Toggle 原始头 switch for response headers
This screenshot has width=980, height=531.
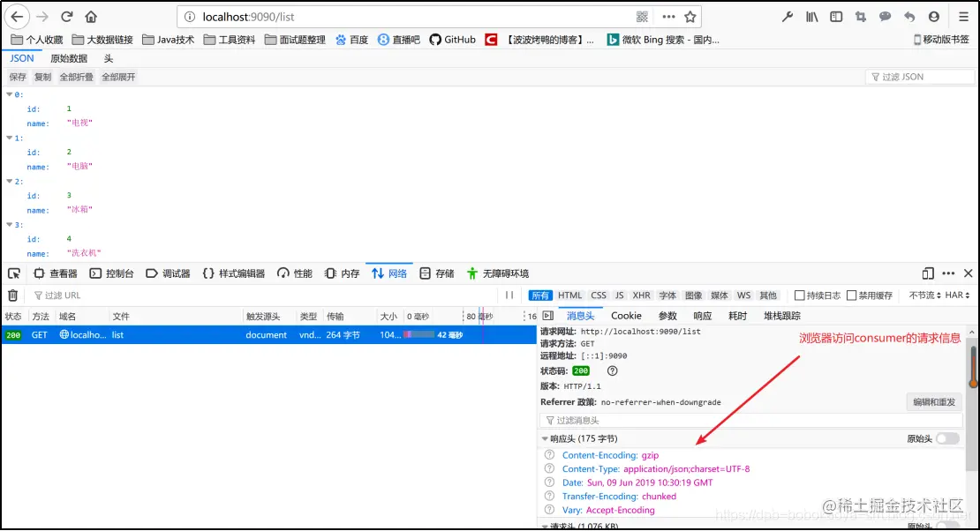click(947, 438)
